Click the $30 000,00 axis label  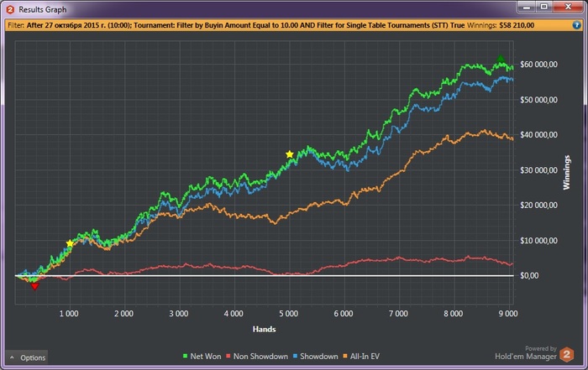pos(539,170)
